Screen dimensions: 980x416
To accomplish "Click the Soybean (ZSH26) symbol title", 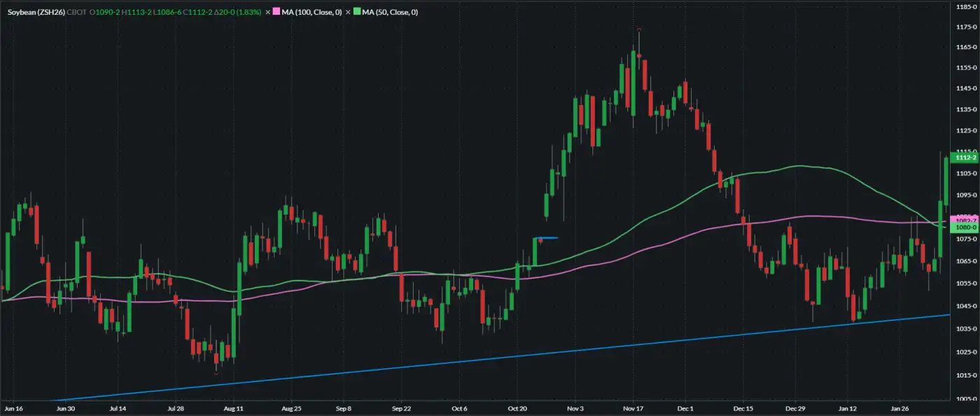I will pos(36,12).
